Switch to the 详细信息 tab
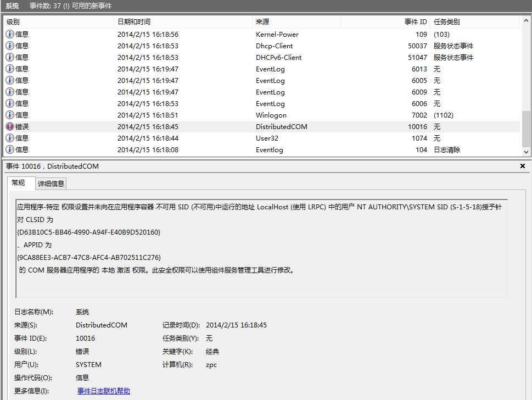The width and height of the screenshot is (532, 400). pos(51,184)
